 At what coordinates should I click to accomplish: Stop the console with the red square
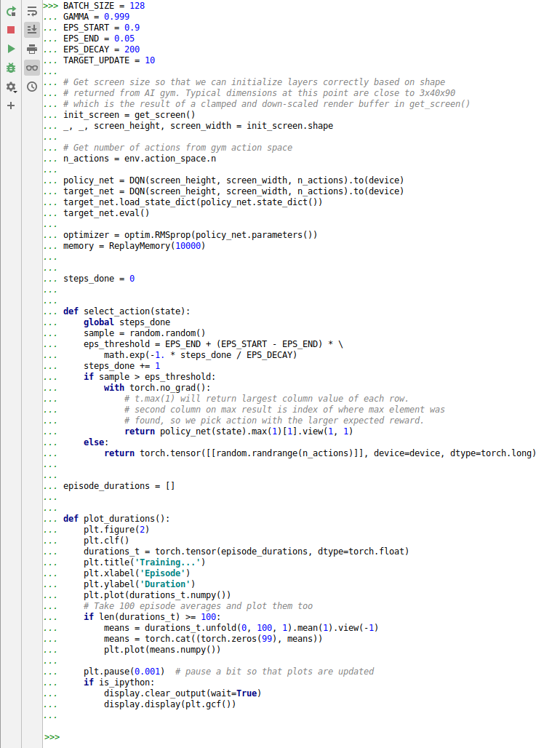11,30
